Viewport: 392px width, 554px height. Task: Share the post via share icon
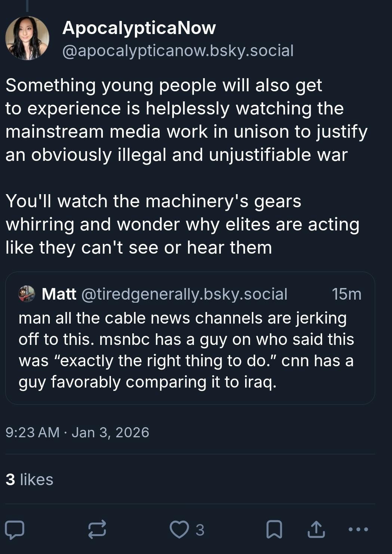click(316, 529)
